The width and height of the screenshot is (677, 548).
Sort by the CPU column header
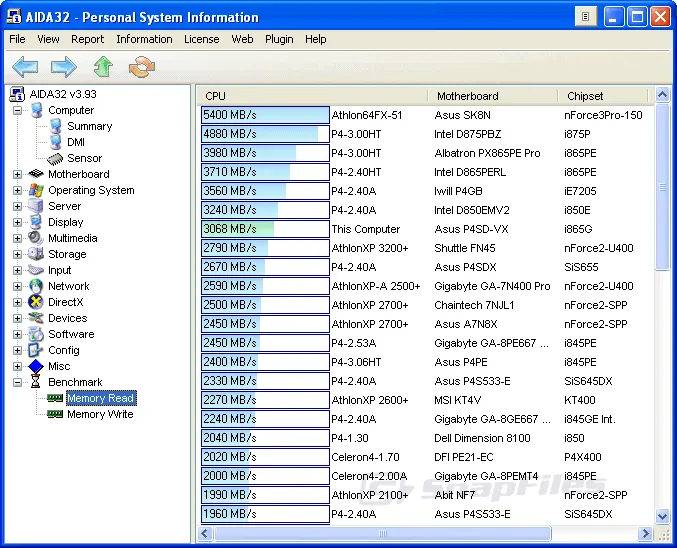(x=313, y=96)
